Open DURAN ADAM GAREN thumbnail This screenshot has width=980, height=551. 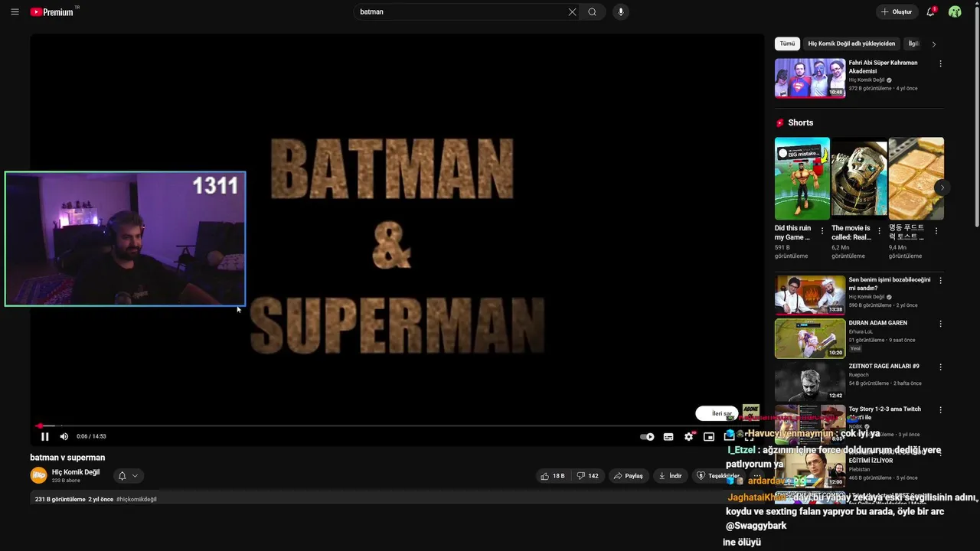(810, 338)
